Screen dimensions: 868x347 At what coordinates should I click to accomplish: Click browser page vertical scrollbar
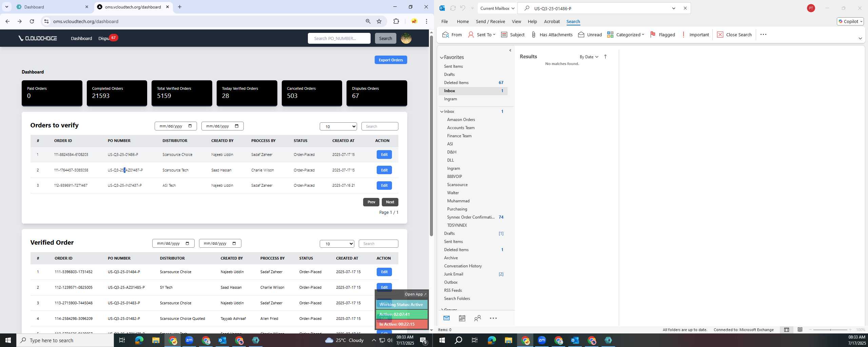point(431,136)
